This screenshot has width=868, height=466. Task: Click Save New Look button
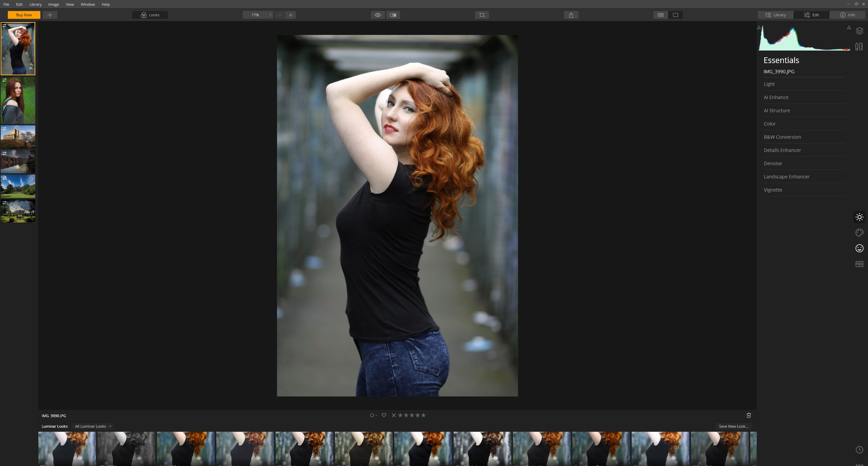tap(734, 426)
